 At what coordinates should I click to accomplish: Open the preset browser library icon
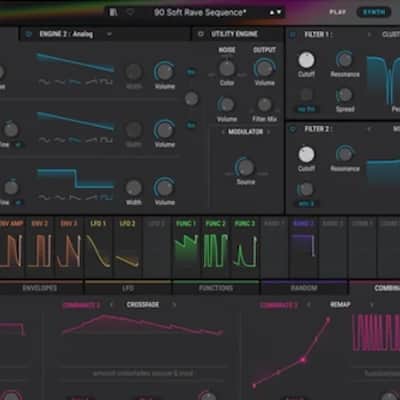tap(113, 13)
